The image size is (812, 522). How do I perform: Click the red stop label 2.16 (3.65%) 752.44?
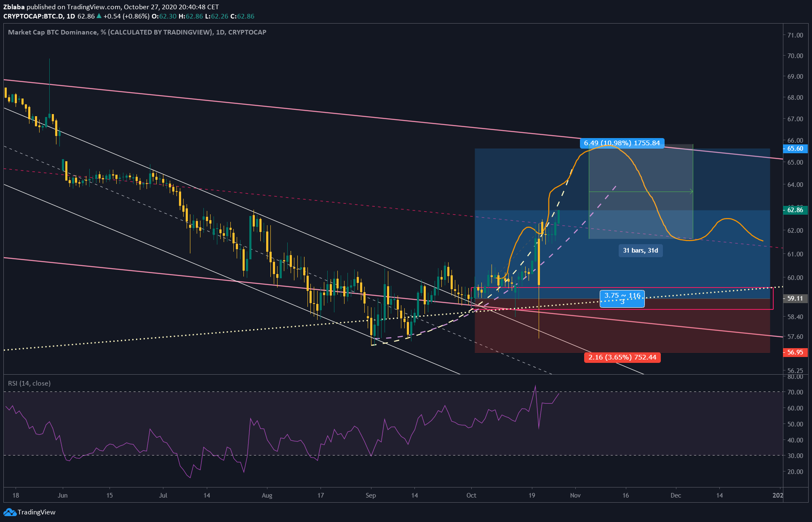[x=622, y=357]
